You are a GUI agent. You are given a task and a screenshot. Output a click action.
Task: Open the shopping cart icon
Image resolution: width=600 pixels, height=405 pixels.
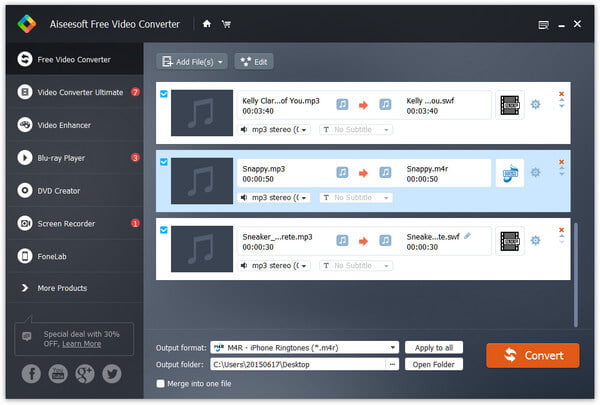(226, 24)
